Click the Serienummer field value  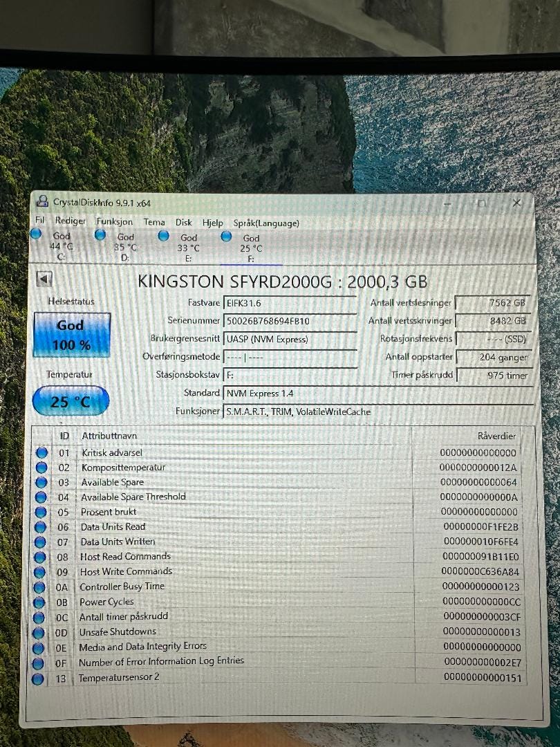point(290,321)
